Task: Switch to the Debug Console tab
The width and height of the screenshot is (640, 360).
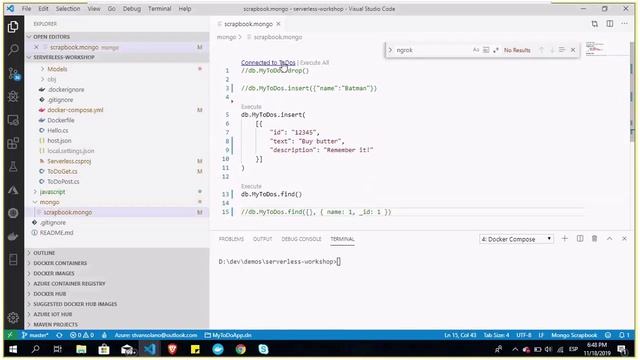Action: tap(301, 239)
